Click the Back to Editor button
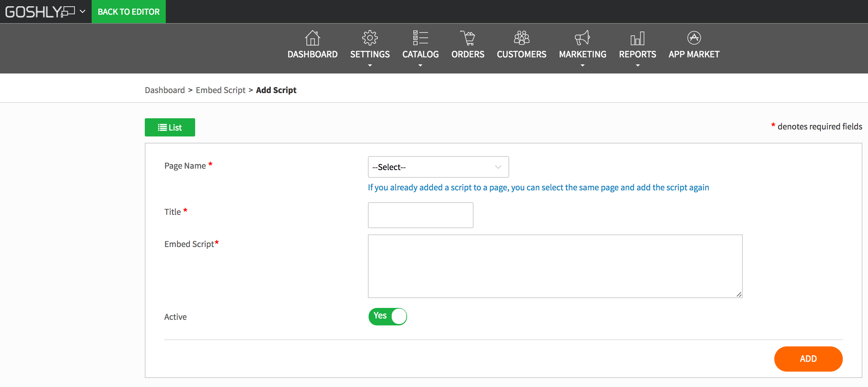868x387 pixels. tap(128, 12)
